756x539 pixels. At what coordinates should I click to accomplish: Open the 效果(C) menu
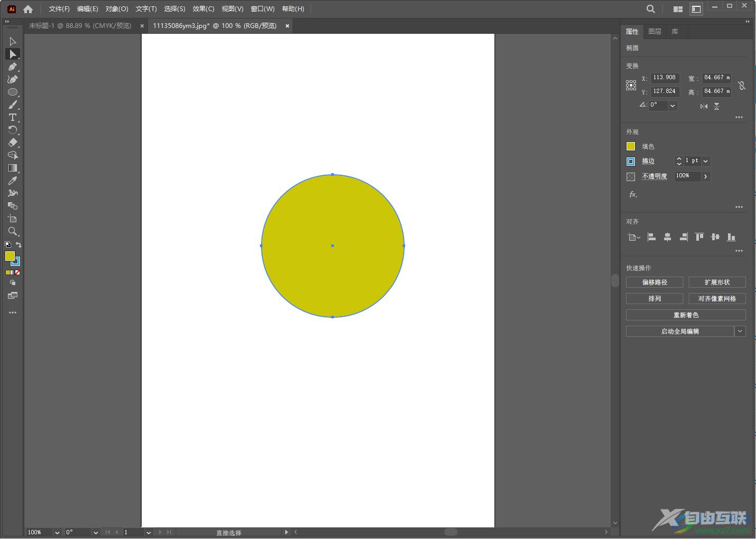tap(203, 9)
